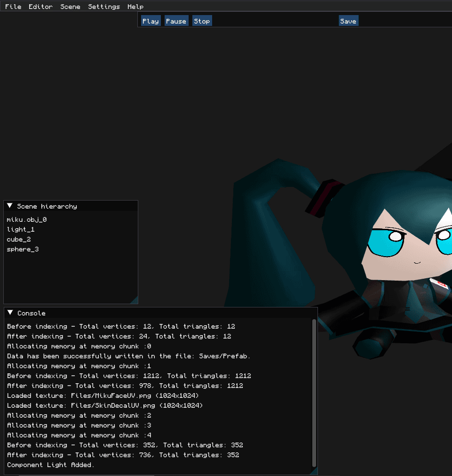
Task: Select miku.obj_0 in the hierarchy
Action: point(27,219)
